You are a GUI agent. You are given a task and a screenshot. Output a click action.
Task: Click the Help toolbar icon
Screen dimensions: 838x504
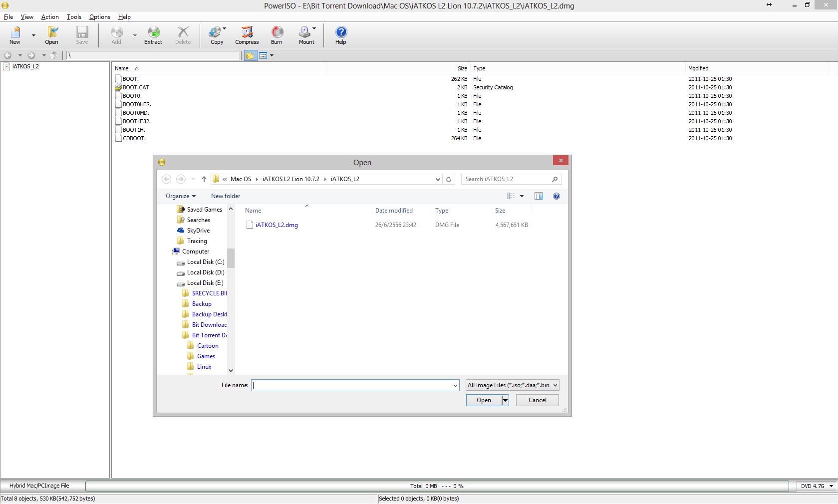(341, 35)
